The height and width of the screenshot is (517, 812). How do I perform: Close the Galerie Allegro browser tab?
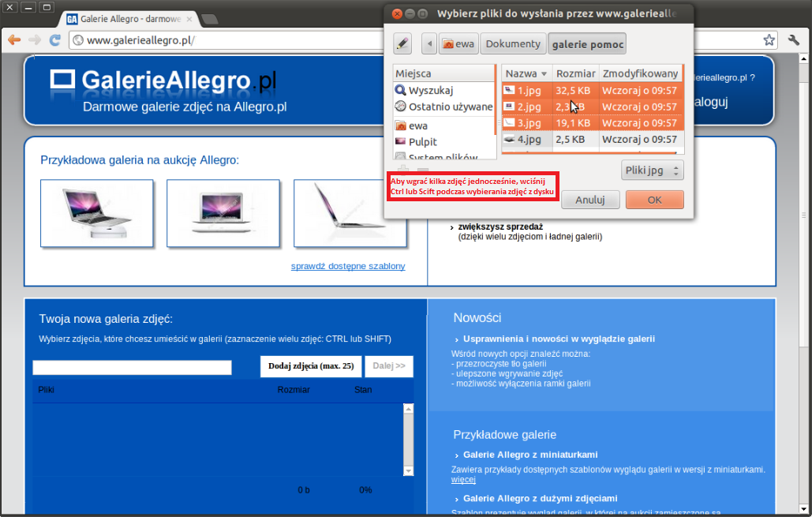coord(189,19)
